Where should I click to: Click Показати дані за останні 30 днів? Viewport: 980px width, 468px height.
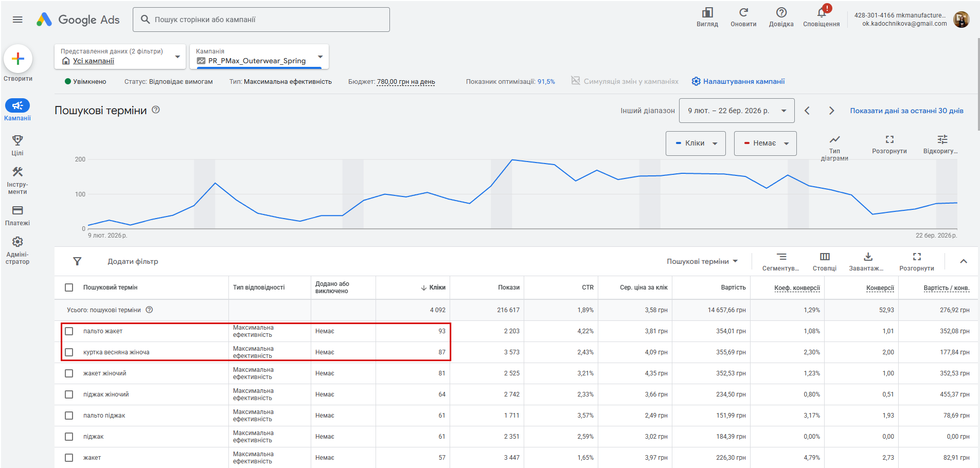pos(906,111)
